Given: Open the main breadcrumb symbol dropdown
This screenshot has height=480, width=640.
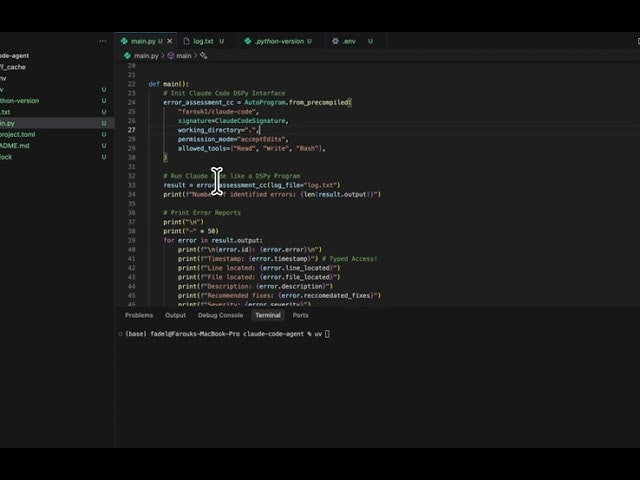Looking at the screenshot, I should pos(184,56).
